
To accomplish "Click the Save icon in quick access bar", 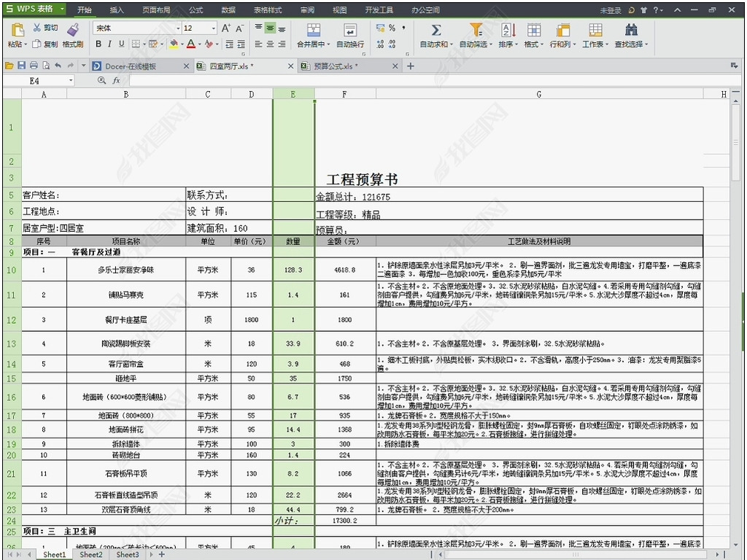I will (21, 66).
